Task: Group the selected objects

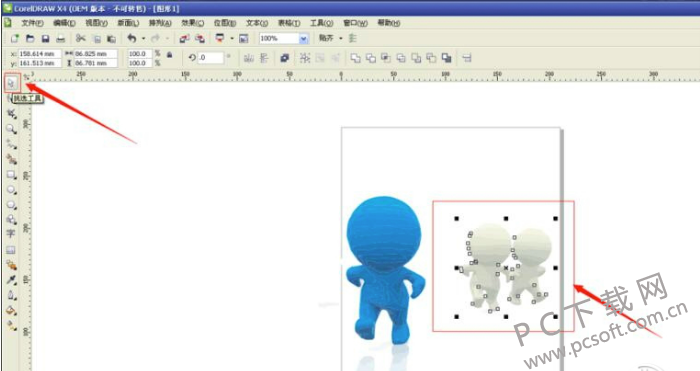Action: [x=305, y=58]
